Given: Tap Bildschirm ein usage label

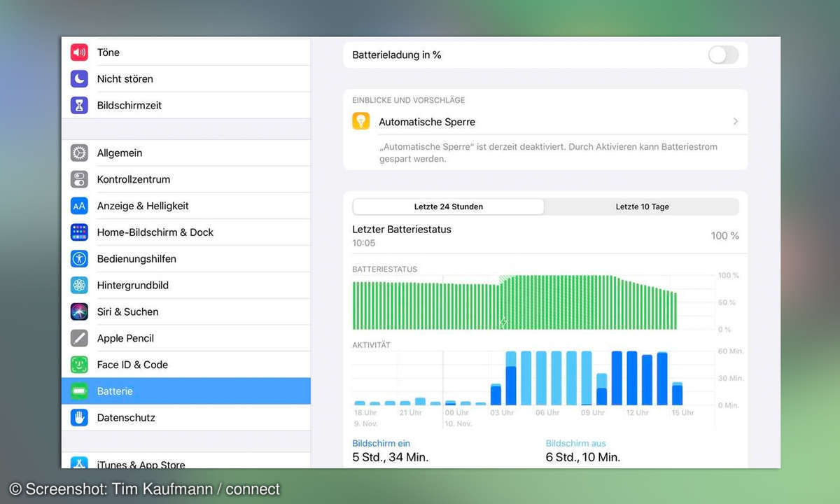Looking at the screenshot, I should pos(381,443).
